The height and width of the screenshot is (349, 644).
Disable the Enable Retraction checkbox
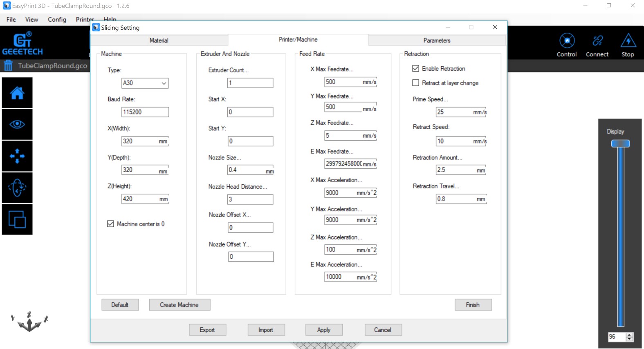pyautogui.click(x=416, y=69)
